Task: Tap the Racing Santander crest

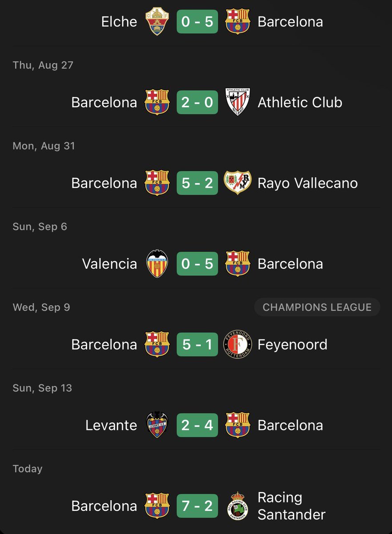Action: (238, 506)
